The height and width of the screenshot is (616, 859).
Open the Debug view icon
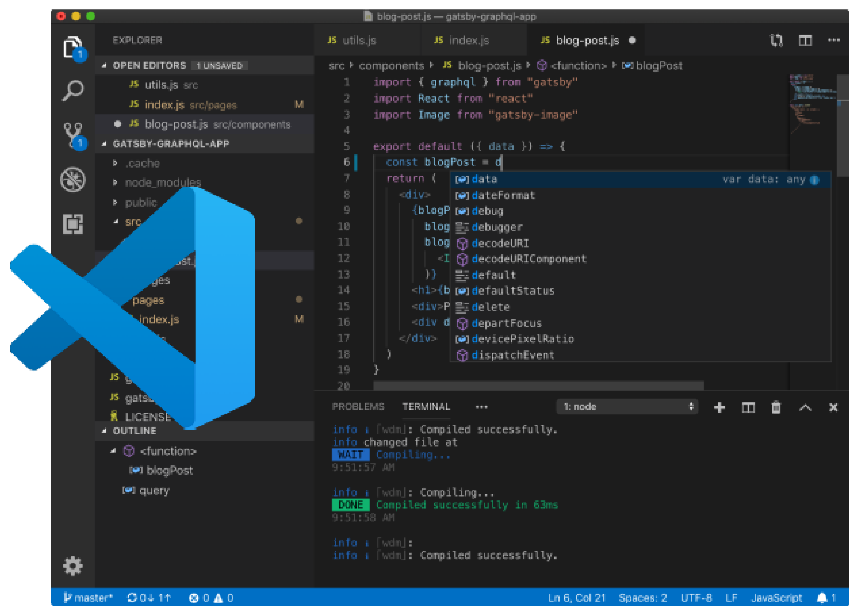coord(72,180)
